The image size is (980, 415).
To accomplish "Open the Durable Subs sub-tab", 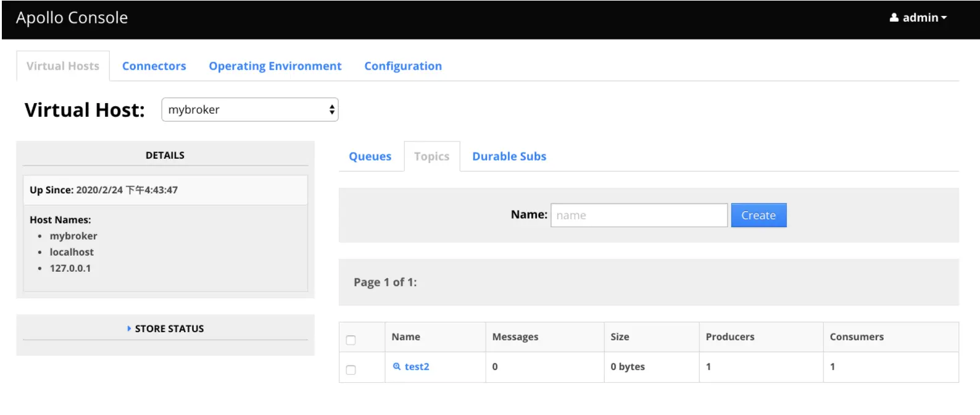I will click(x=509, y=156).
